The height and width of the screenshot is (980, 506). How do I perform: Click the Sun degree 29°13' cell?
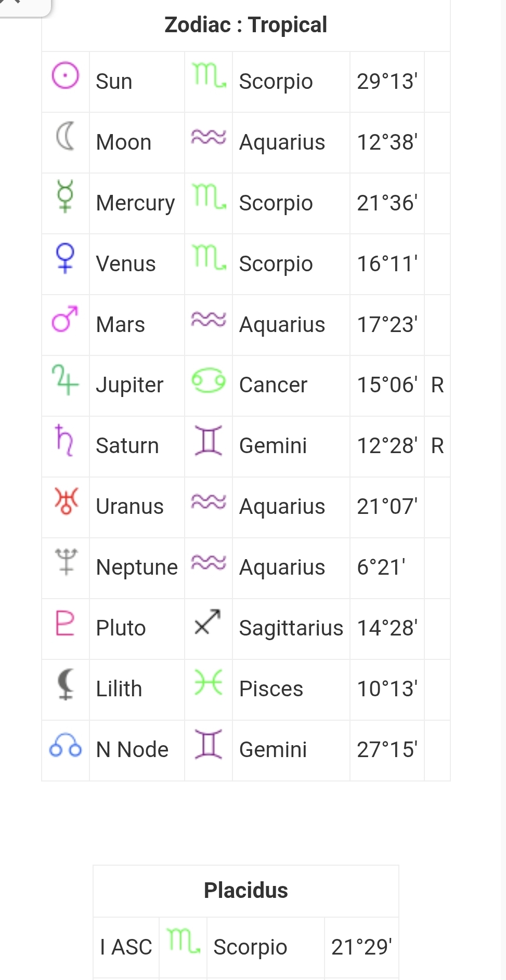[x=387, y=82]
